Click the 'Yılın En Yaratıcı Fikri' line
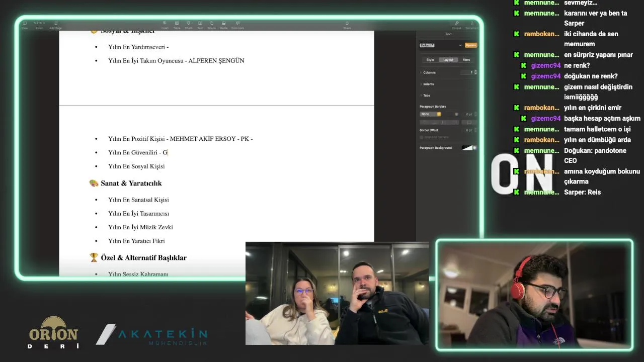 click(136, 241)
